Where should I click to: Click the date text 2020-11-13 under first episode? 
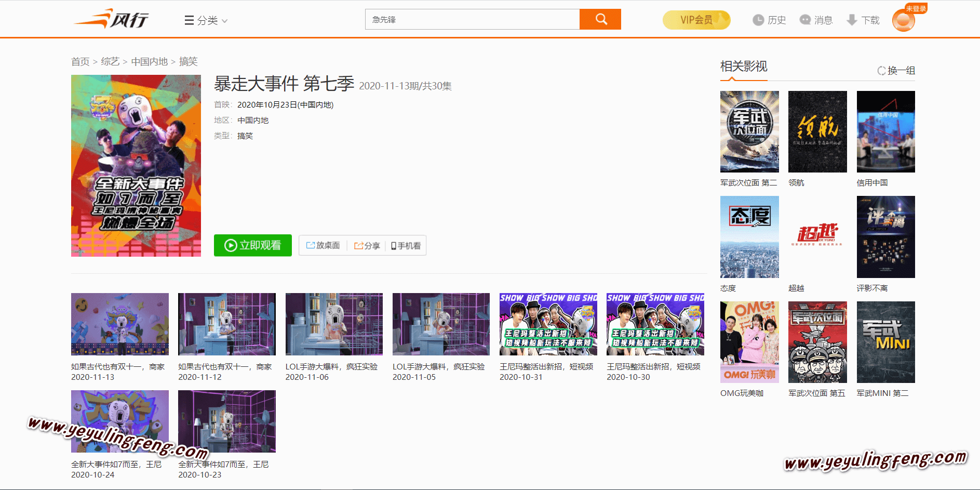(x=93, y=377)
